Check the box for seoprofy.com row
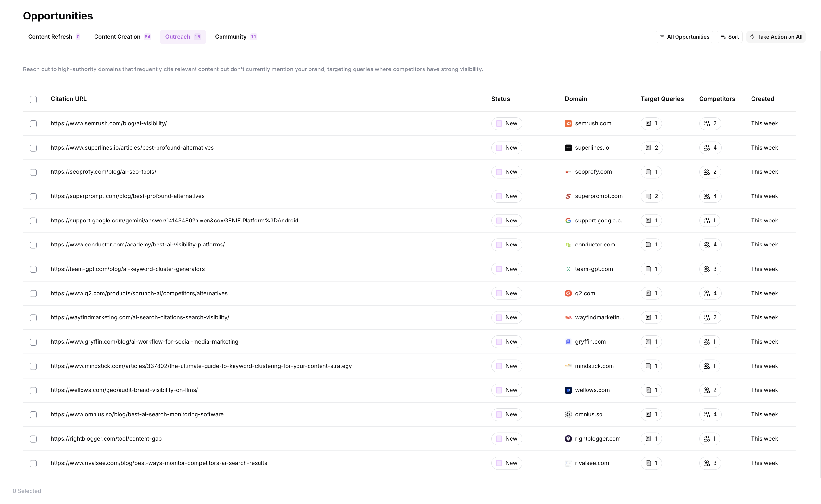Screen dimensions: 821x504 point(33,172)
